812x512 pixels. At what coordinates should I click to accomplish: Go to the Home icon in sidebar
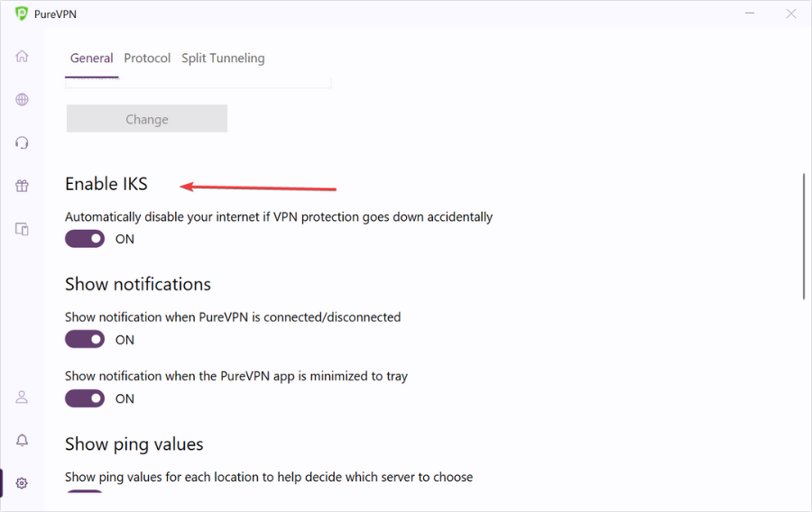coord(22,56)
